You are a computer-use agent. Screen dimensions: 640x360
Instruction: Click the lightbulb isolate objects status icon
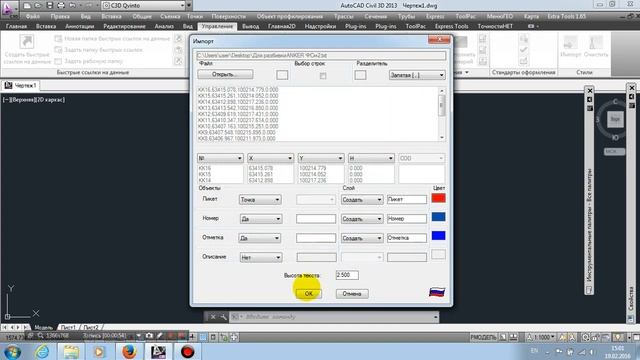tap(618, 337)
